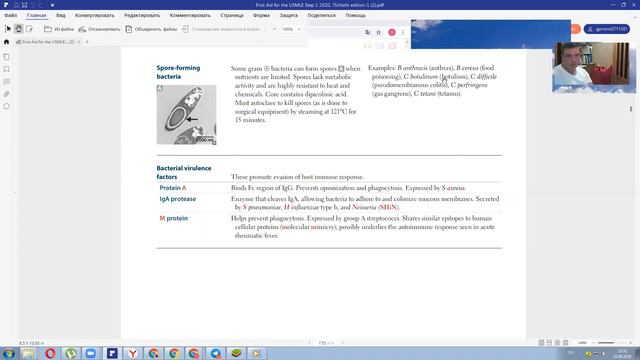
Task: Open Zoom app from taskbar
Action: 91,353
